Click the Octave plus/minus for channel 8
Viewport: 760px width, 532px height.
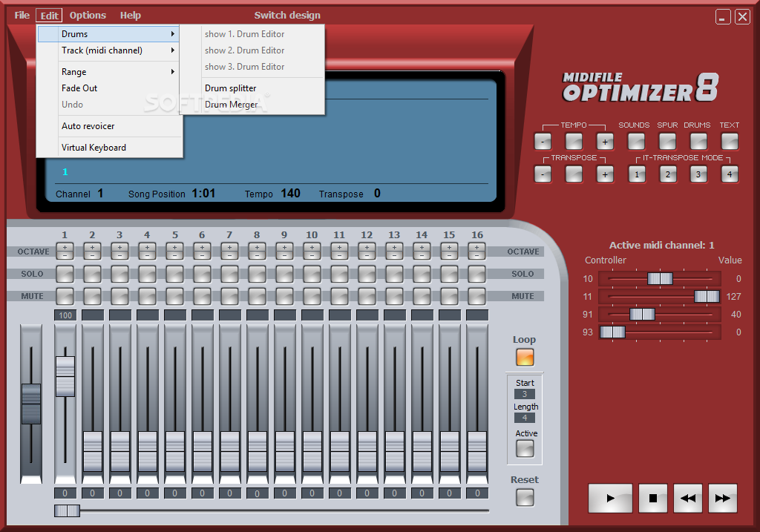tap(257, 251)
